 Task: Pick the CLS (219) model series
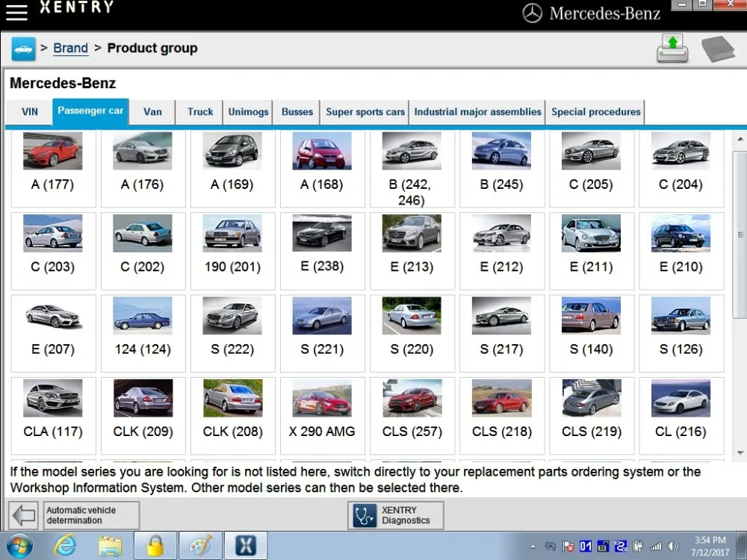point(591,416)
